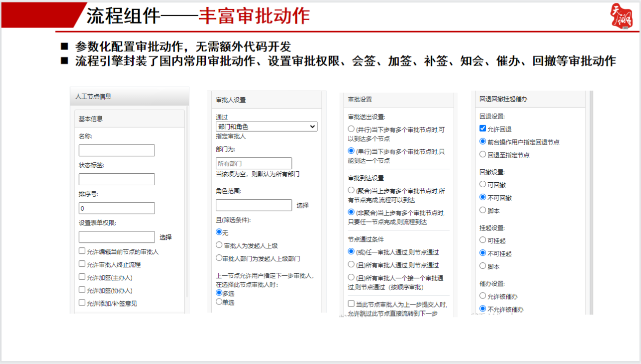Check 允许添加/补签意见
This screenshot has width=641, height=364.
coord(82,301)
